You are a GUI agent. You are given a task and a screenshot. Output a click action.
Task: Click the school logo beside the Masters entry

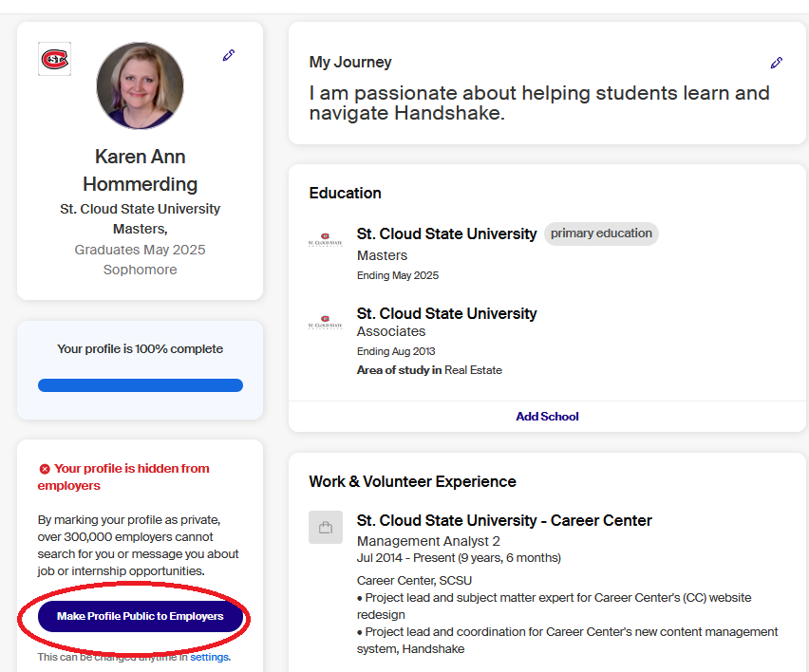325,240
